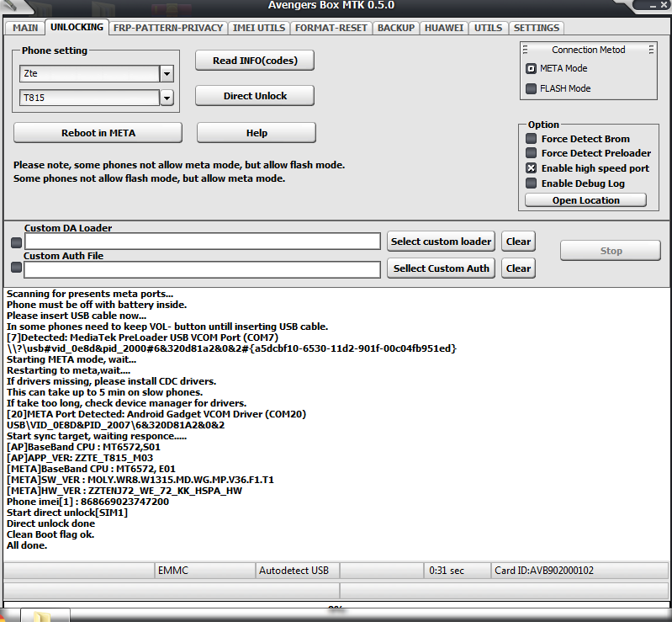The width and height of the screenshot is (672, 627).
Task: Click the Zte brand combo box field
Action: tap(89, 74)
